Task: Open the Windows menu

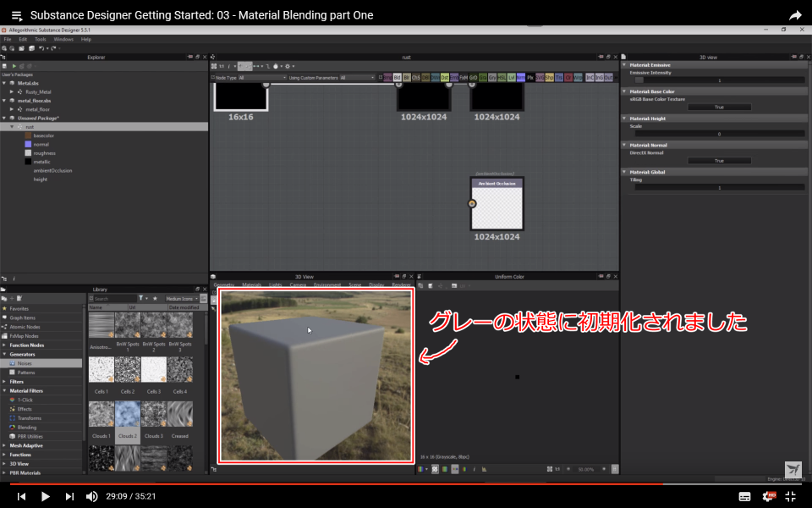Action: point(63,40)
